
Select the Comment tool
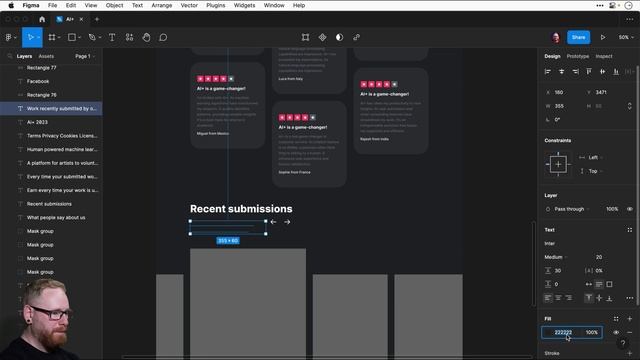(163, 38)
